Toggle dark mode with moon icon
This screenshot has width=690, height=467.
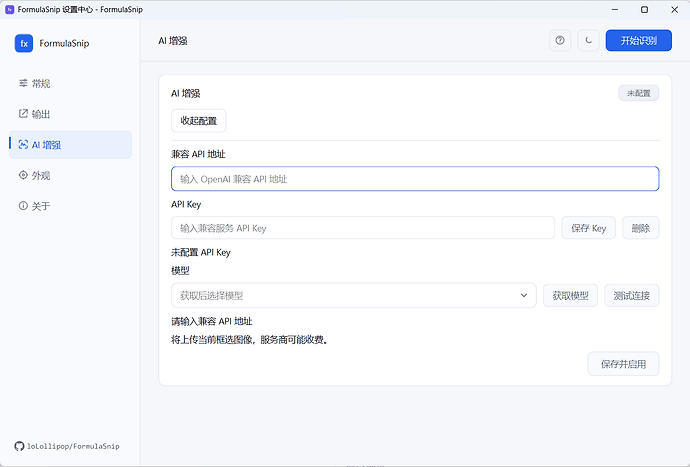pos(588,40)
